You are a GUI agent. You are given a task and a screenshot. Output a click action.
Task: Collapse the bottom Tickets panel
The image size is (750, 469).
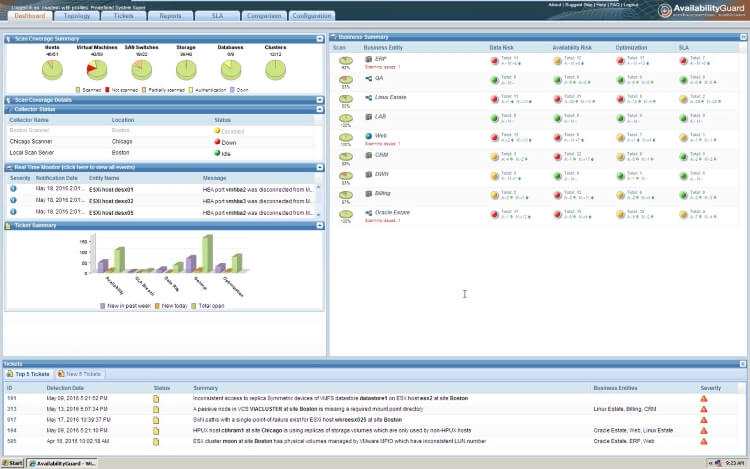(743, 364)
